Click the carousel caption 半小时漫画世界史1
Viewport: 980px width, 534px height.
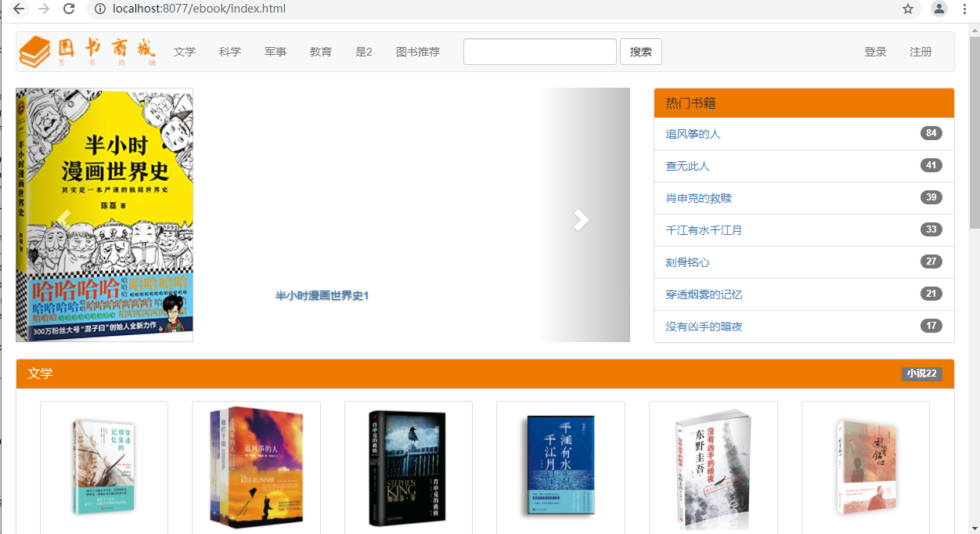pyautogui.click(x=322, y=295)
